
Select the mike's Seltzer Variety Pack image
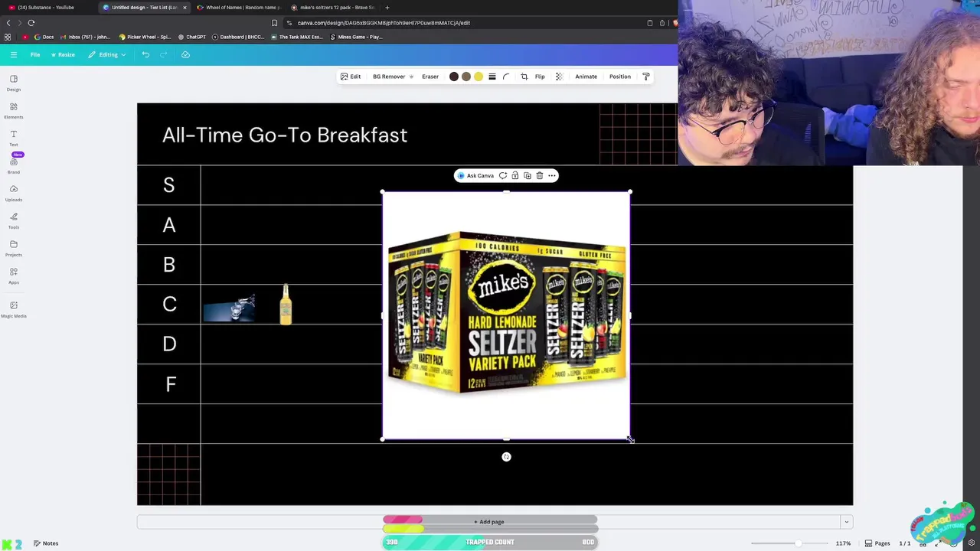506,315
